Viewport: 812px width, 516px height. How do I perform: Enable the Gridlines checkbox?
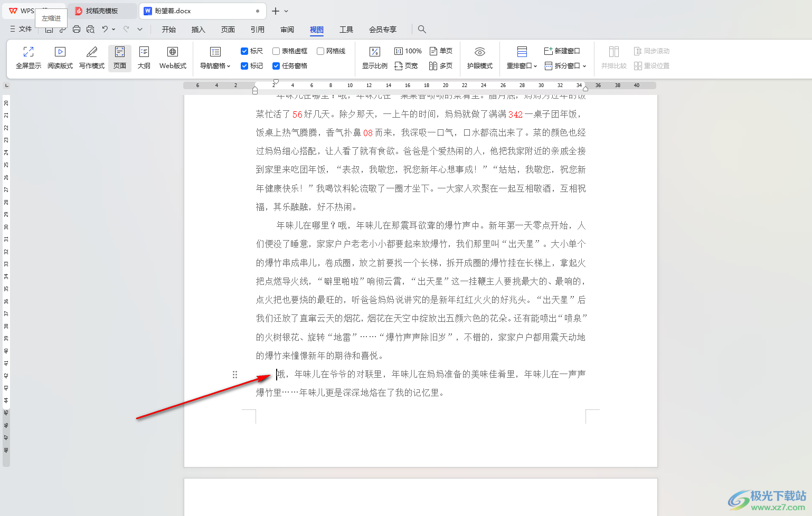[x=320, y=51]
